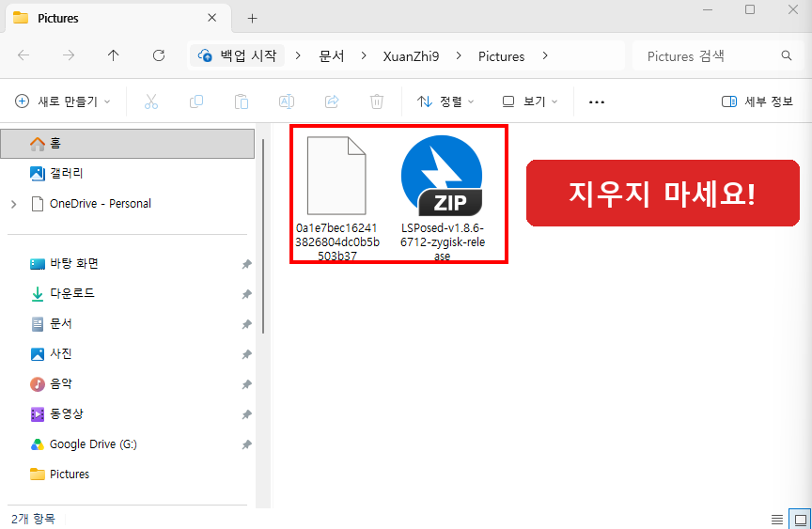
Task: Toggle the 세부 정보 details pane
Action: pos(757,101)
